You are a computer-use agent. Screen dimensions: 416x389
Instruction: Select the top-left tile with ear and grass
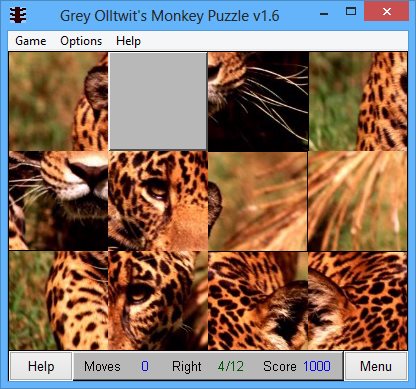coord(58,101)
